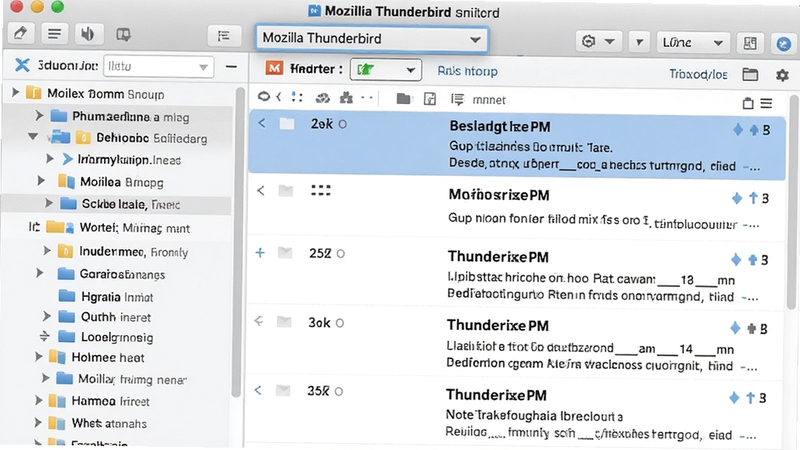Select the Wortel; Mırinag mınt folder
Image resolution: width=800 pixels, height=450 pixels.
(x=116, y=228)
